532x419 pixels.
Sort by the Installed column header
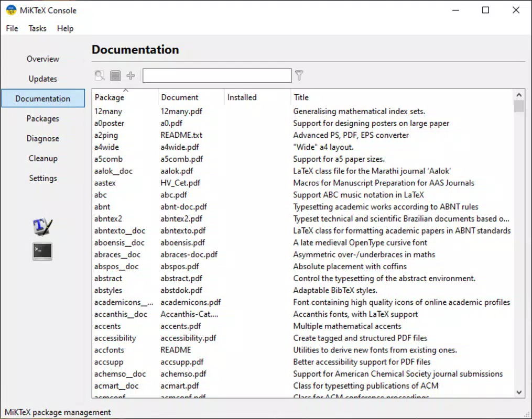point(257,97)
